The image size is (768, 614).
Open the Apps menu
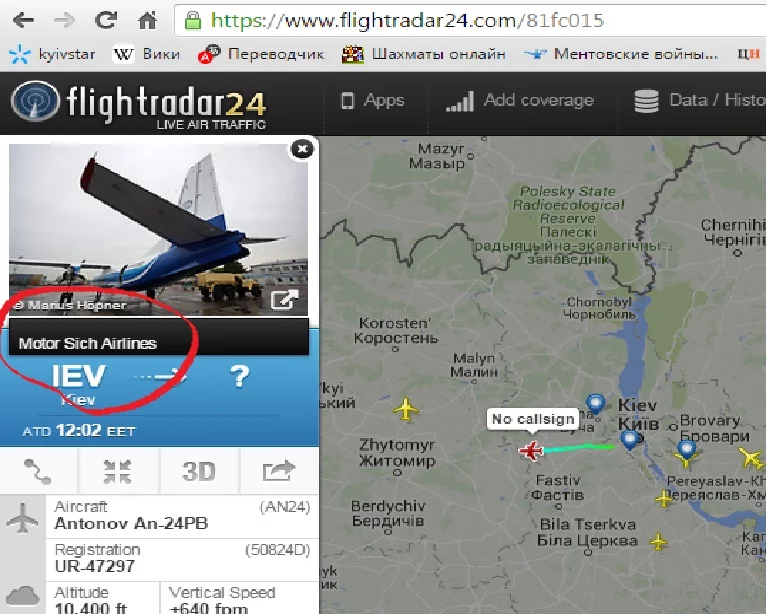tap(373, 101)
